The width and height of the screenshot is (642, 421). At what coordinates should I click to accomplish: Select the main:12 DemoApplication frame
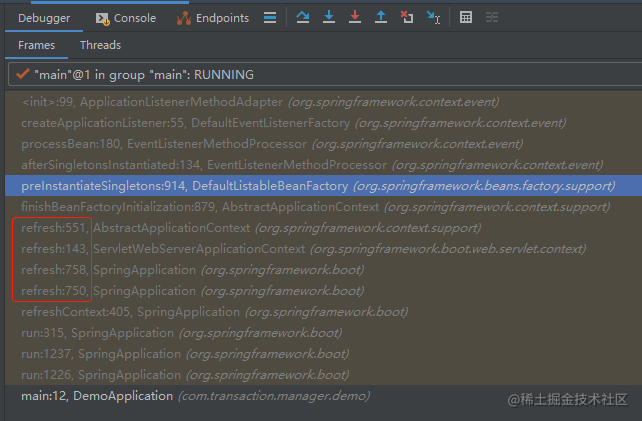point(323,396)
